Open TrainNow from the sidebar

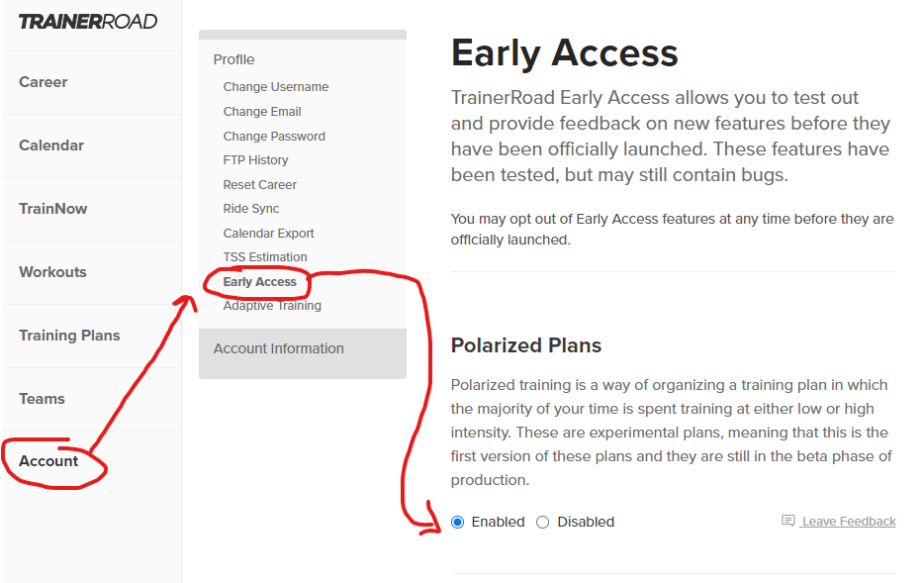click(53, 209)
